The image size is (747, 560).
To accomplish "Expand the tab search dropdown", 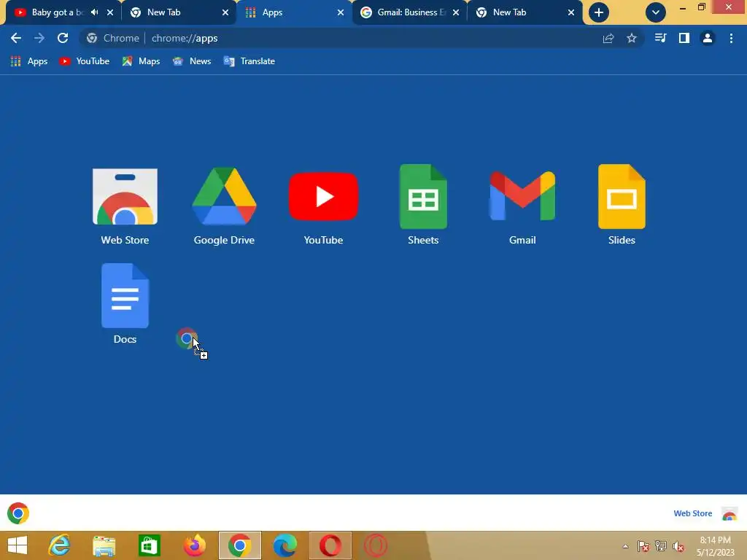I will (656, 12).
